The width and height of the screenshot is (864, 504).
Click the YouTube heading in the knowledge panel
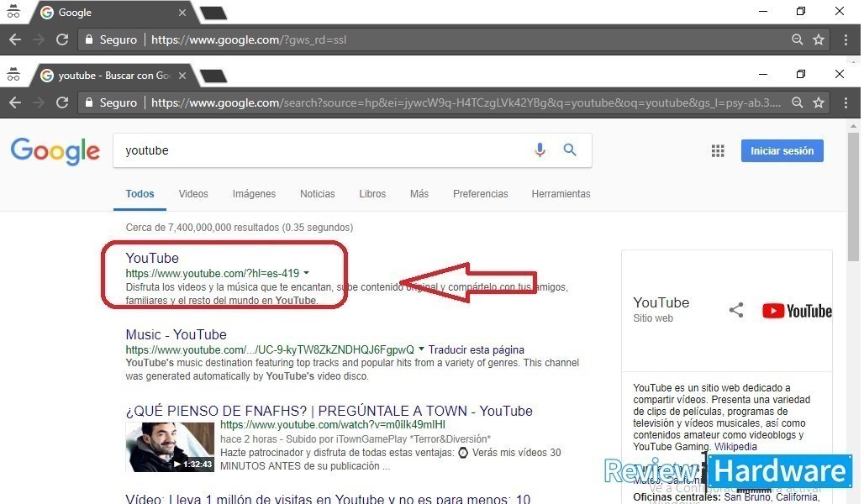[x=661, y=302]
